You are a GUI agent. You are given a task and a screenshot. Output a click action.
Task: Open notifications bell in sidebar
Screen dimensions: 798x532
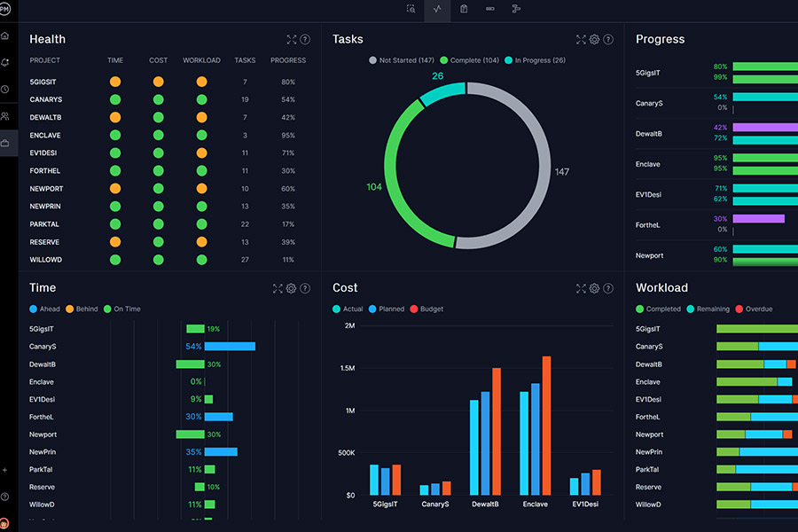click(5, 63)
